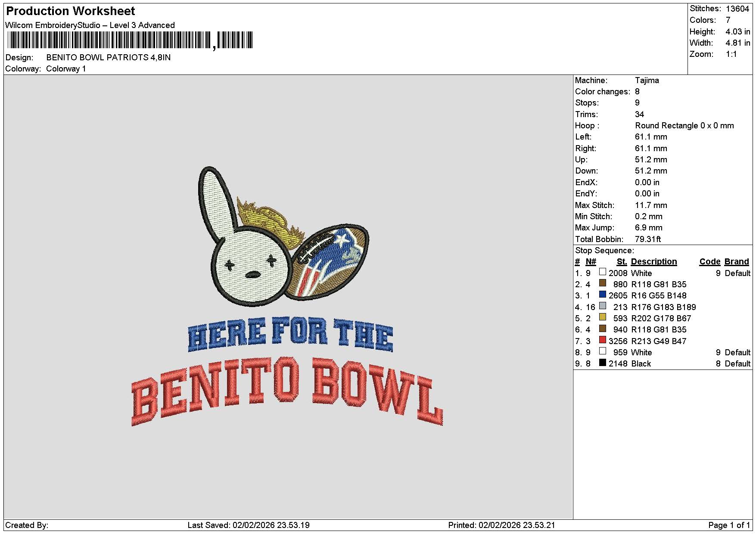Click the Left value 61.1 mm
Image resolution: width=756 pixels, height=534 pixels.
(x=651, y=137)
